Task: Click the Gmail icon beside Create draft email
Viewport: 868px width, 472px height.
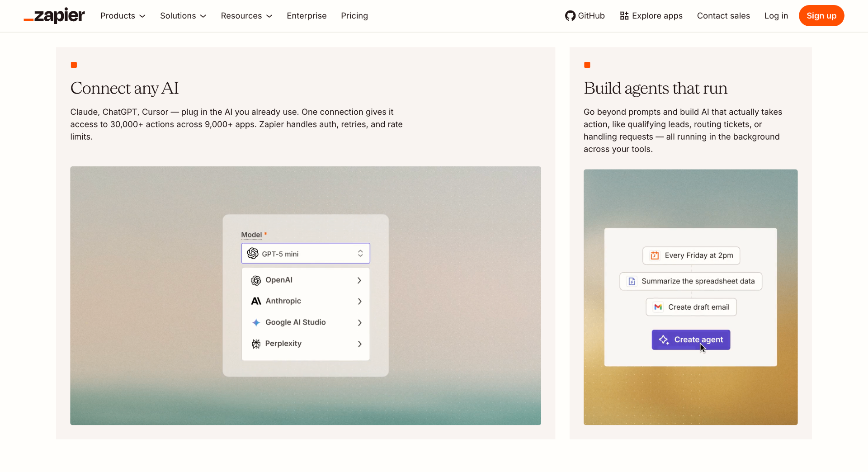Action: (x=658, y=307)
